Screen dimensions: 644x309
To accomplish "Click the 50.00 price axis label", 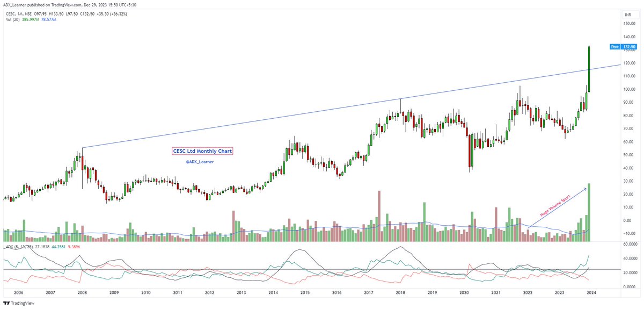I will tap(630, 155).
